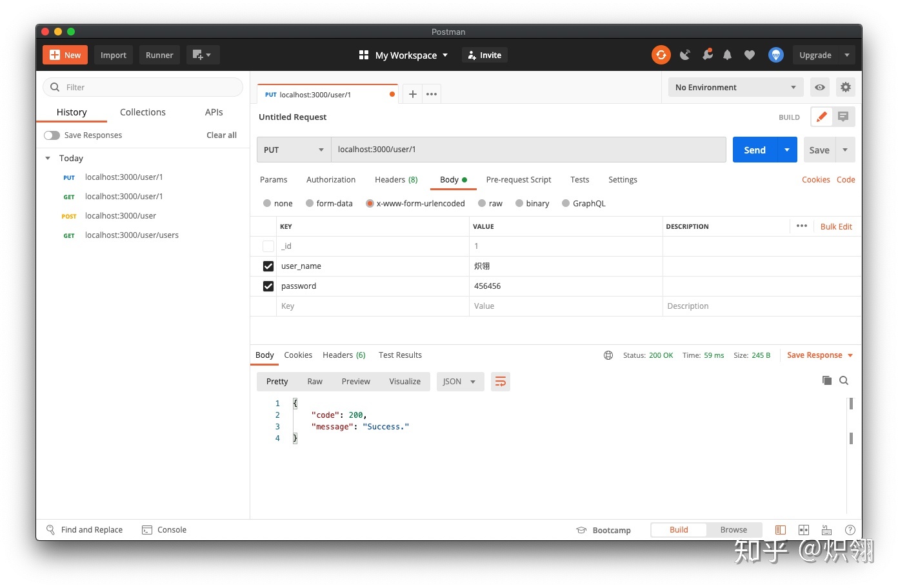Click the request URL field
Screen dimensions: 898x588
[528, 150]
